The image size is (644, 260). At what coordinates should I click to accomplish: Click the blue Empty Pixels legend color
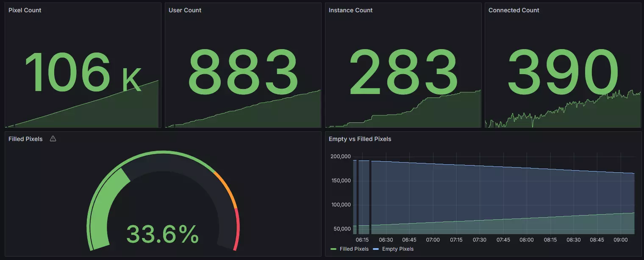click(x=376, y=249)
